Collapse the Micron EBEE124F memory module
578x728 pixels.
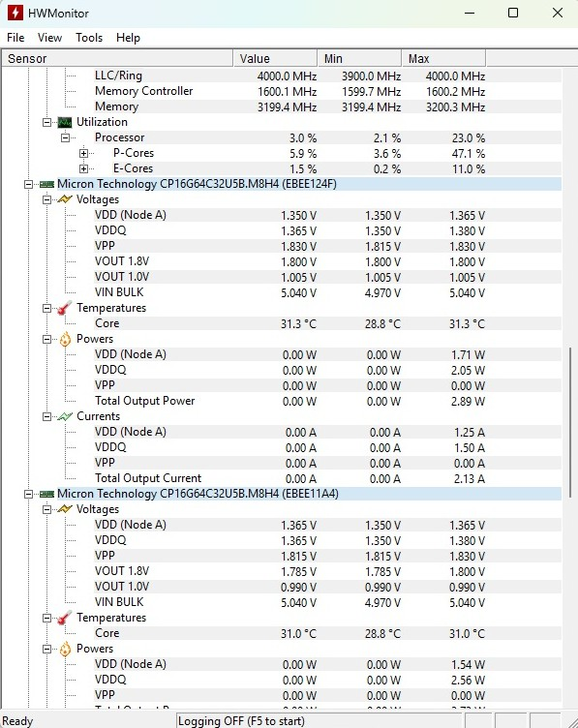(28, 184)
